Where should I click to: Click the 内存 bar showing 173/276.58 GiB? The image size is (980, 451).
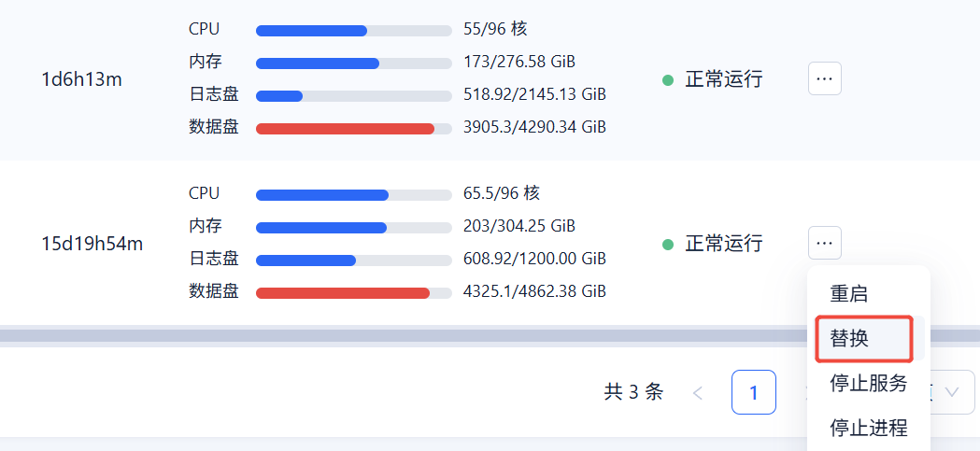(353, 63)
